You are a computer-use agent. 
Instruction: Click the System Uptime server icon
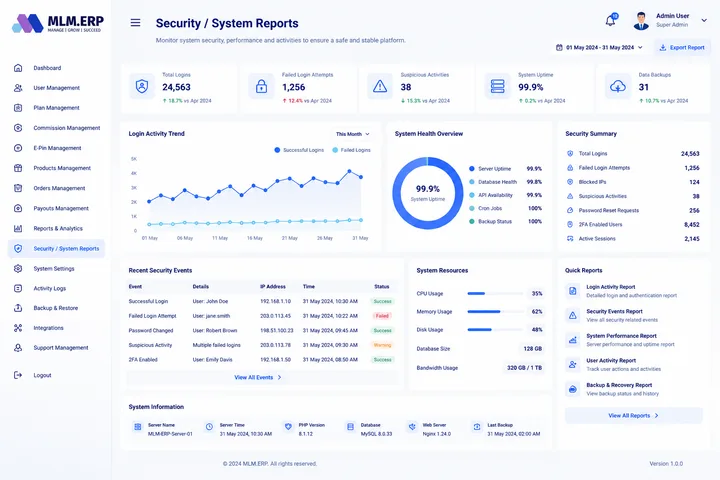pos(498,86)
